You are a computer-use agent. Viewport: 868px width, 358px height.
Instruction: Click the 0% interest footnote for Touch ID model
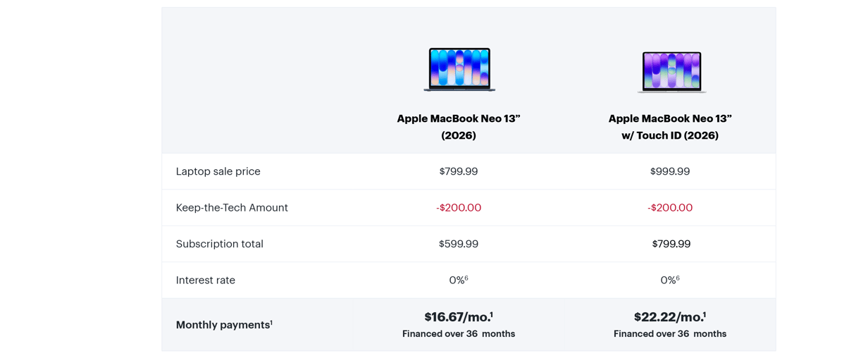click(x=677, y=278)
